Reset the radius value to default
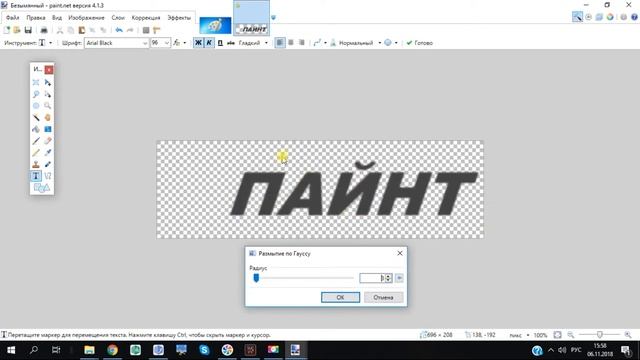640x360 pixels. [399, 278]
